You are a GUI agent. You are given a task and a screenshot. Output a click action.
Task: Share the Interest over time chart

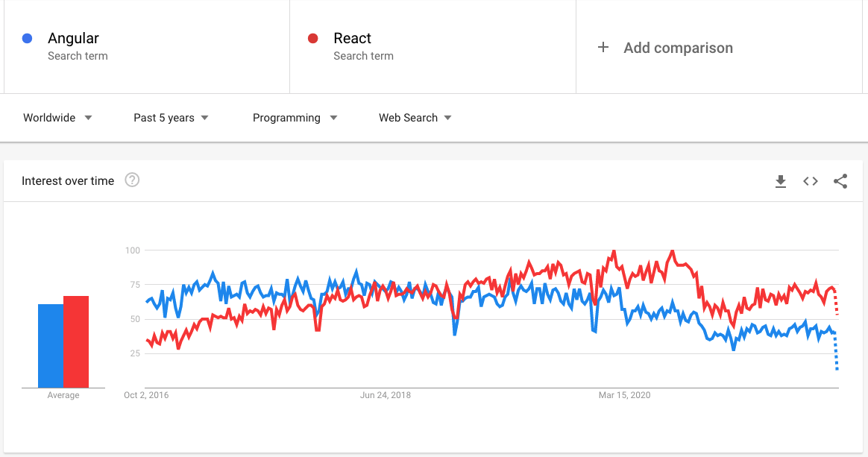(x=840, y=181)
